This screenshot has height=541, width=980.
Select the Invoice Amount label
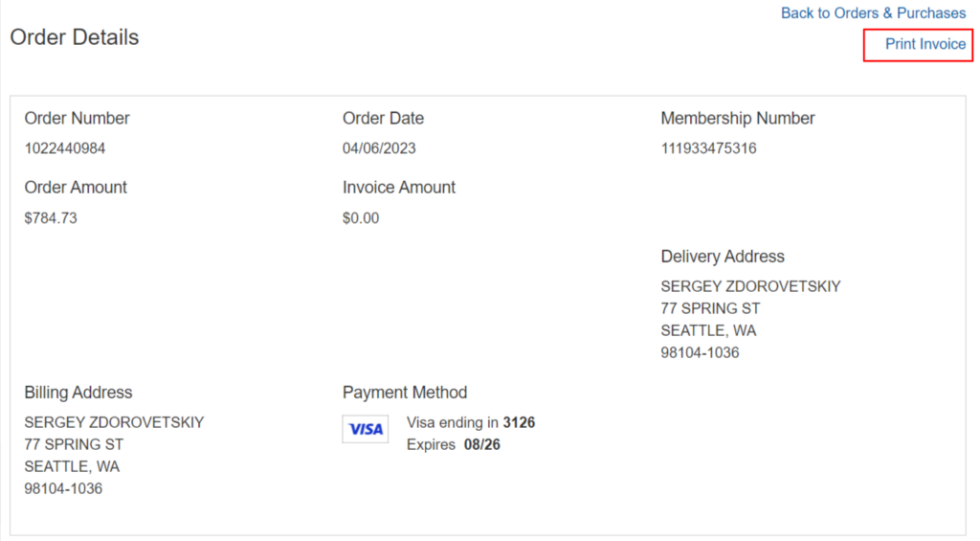click(x=399, y=188)
